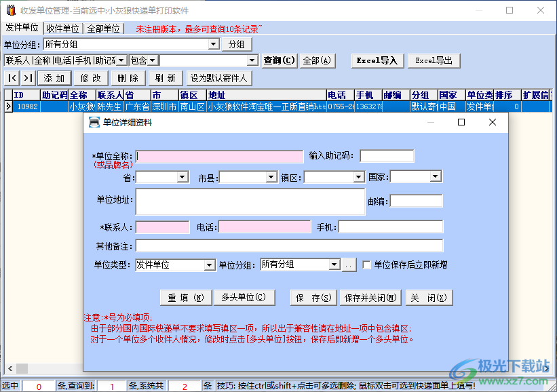Select table cell 广东省
The height and width of the screenshot is (392, 557).
[x=138, y=106]
